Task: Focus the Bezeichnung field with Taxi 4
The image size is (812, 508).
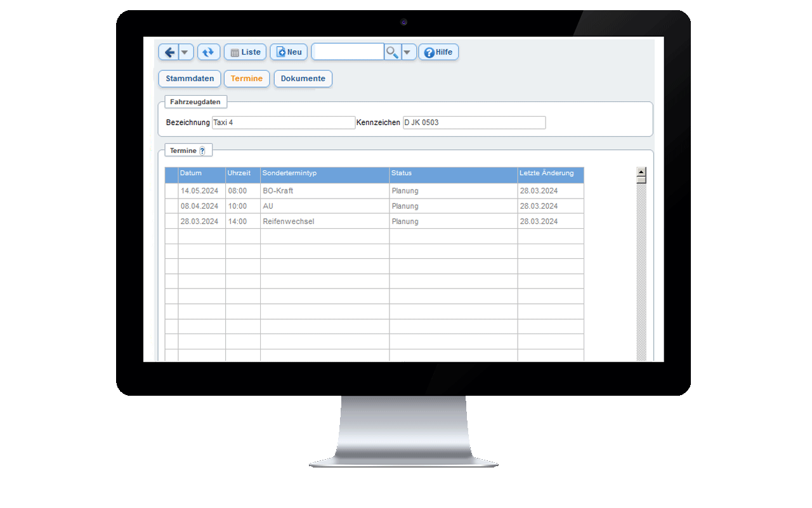Action: click(x=283, y=122)
